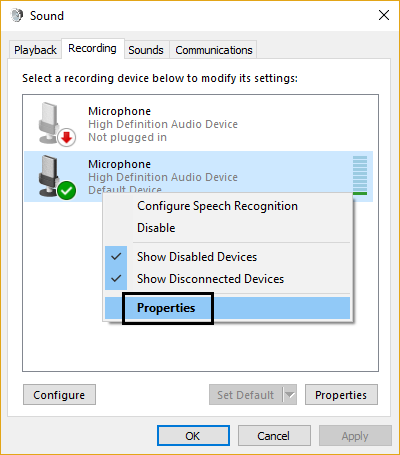400x455 pixels.
Task: Switch to the Playback tab
Action: pos(35,50)
